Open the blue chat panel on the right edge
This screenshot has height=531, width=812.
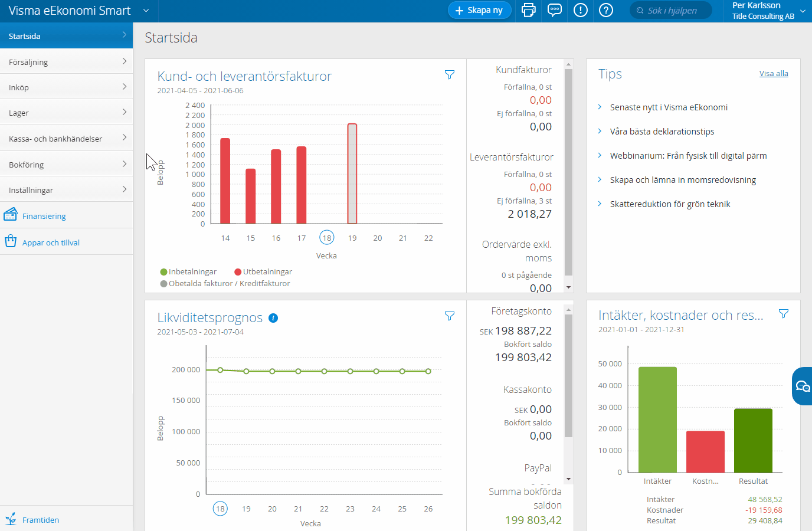803,386
